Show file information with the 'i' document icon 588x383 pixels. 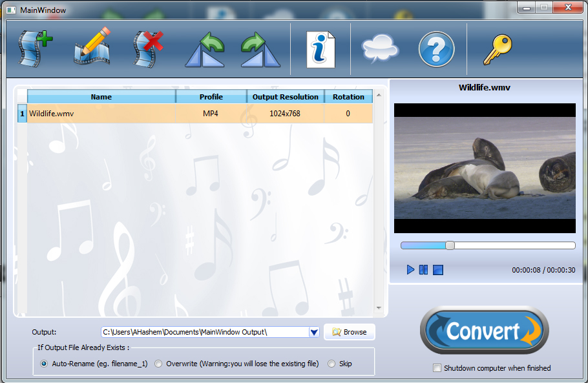point(320,50)
